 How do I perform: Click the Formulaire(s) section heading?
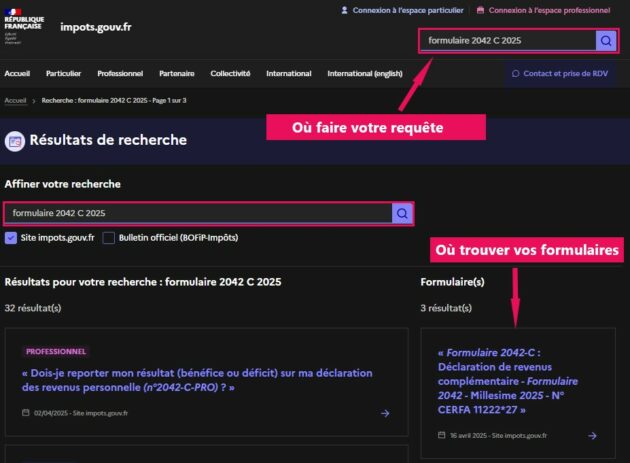click(x=452, y=282)
